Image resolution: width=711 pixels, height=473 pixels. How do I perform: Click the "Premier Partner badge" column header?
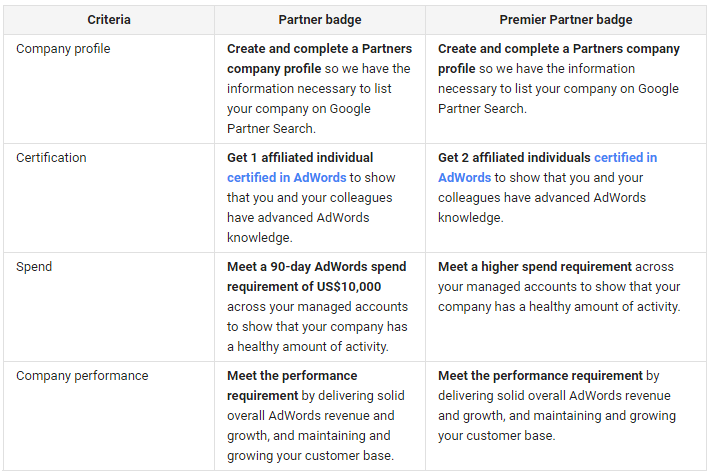[565, 20]
